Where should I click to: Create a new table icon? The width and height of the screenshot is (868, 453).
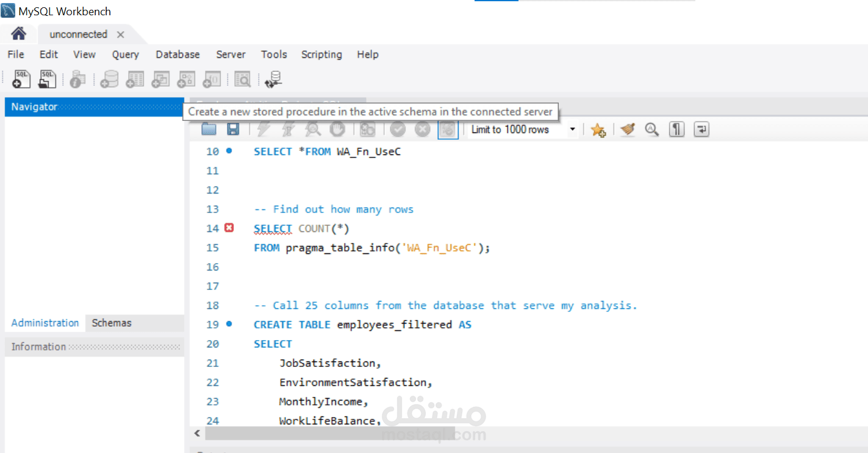tap(135, 79)
